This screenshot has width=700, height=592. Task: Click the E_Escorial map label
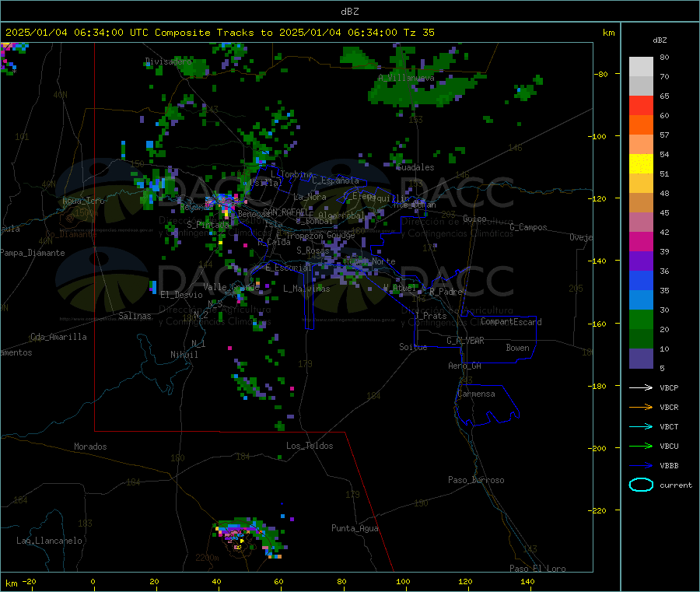click(289, 268)
